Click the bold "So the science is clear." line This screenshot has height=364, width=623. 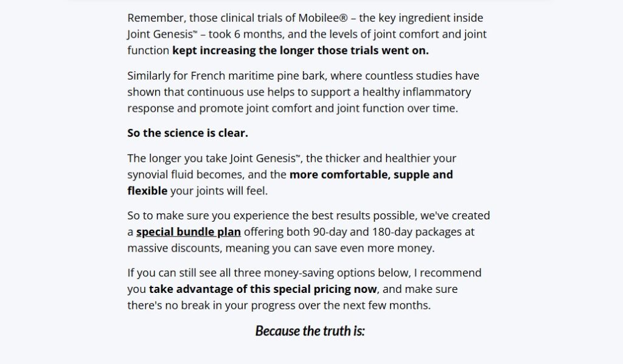[187, 133]
